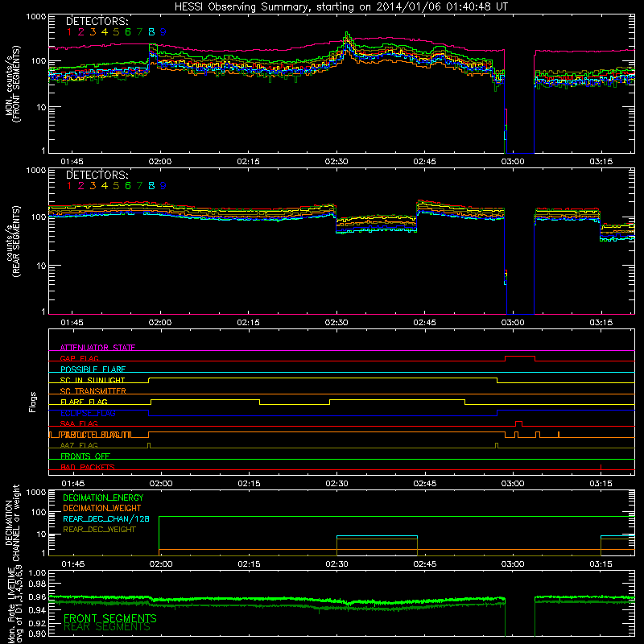This screenshot has width=644, height=644.
Task: Click the FLARE_FLAG label
Action: click(84, 402)
